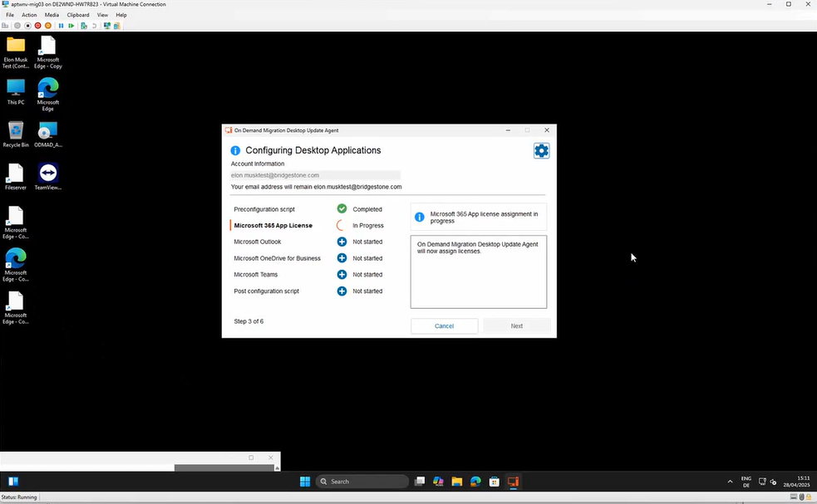Click the Turn Off VM toolbar icon

pyautogui.click(x=28, y=26)
